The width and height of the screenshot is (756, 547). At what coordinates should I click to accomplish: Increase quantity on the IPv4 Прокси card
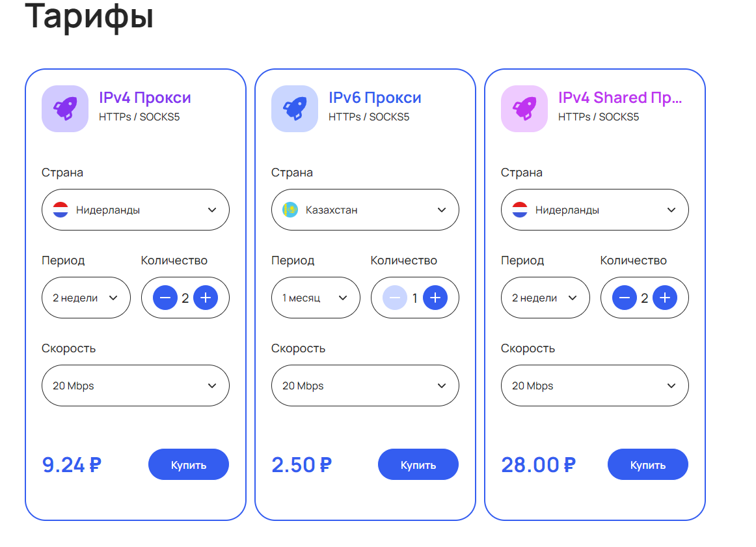click(x=206, y=298)
